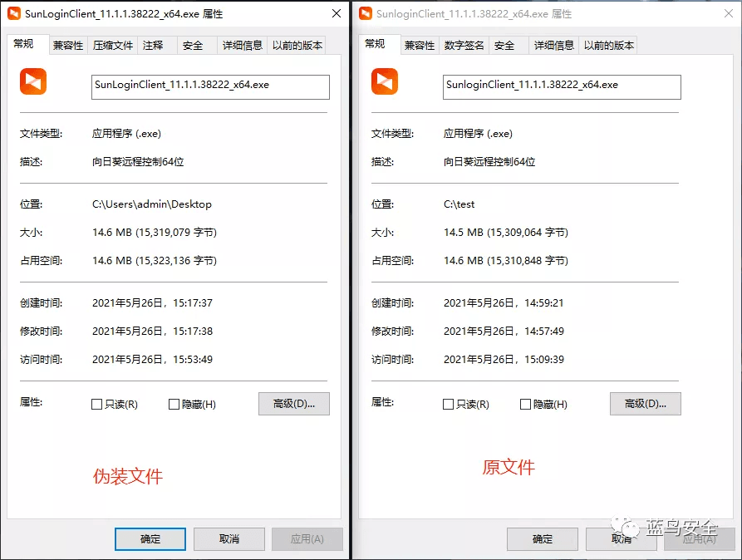Click the location value C:\test
This screenshot has height=560, width=742.
pyautogui.click(x=459, y=204)
